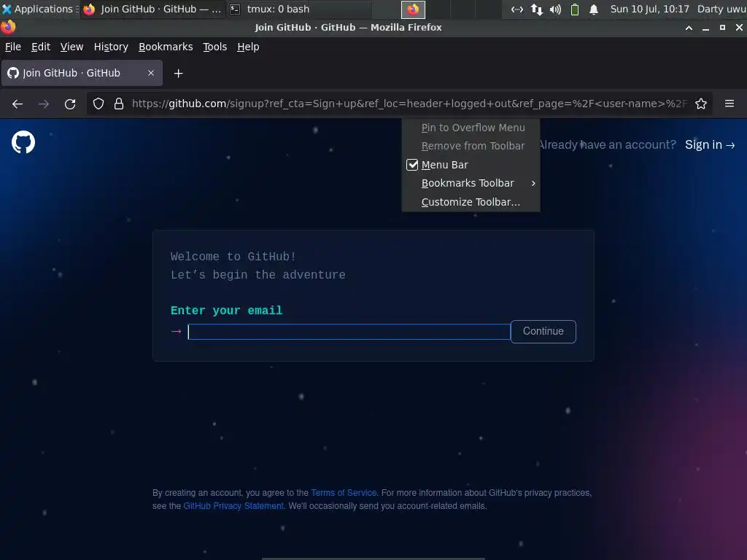Image resolution: width=747 pixels, height=560 pixels.
Task: Open the Tools menu
Action: [215, 47]
